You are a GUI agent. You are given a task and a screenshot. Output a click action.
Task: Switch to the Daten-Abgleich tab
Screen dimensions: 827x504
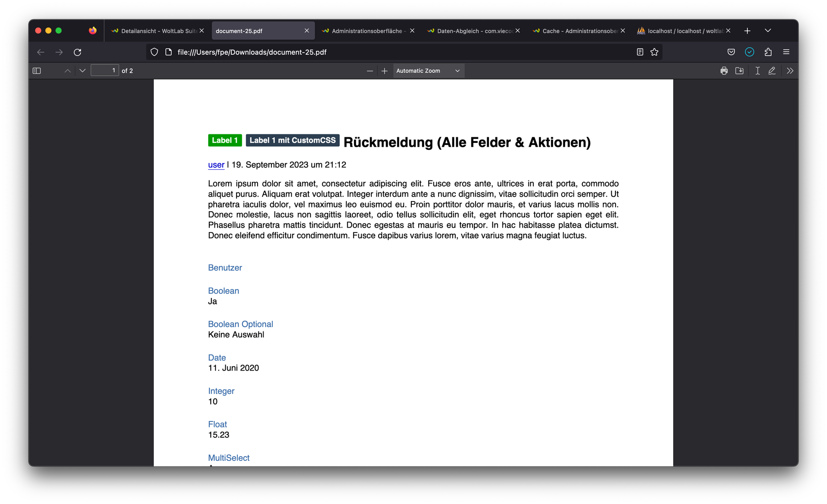point(474,31)
